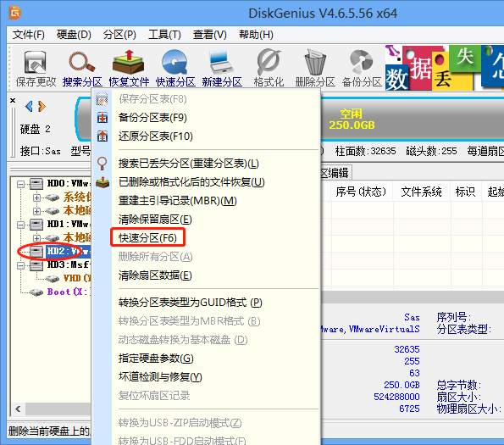Click the VHD partition icon under HD3
Image resolution: width=504 pixels, height=445 pixels.
point(52,278)
